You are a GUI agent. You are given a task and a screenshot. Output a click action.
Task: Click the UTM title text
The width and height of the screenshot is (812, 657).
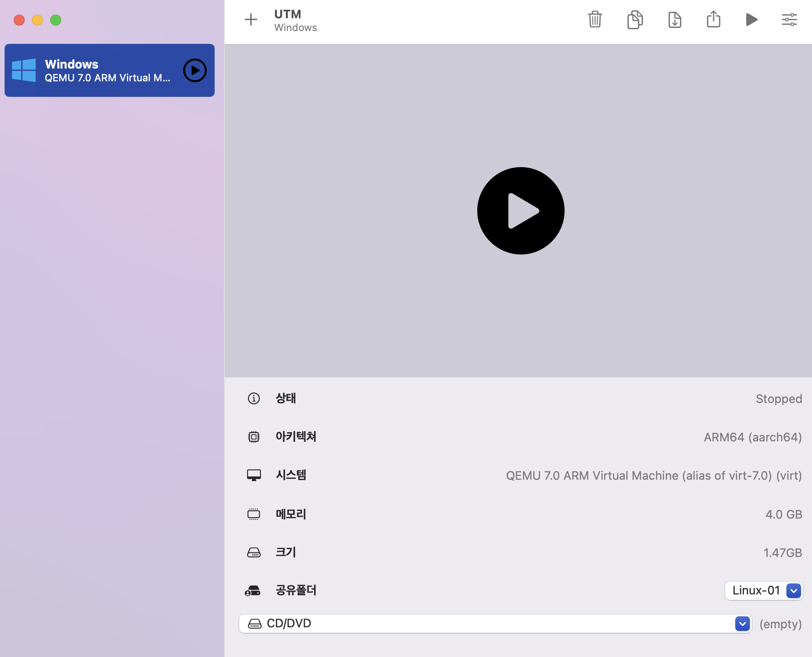(288, 14)
